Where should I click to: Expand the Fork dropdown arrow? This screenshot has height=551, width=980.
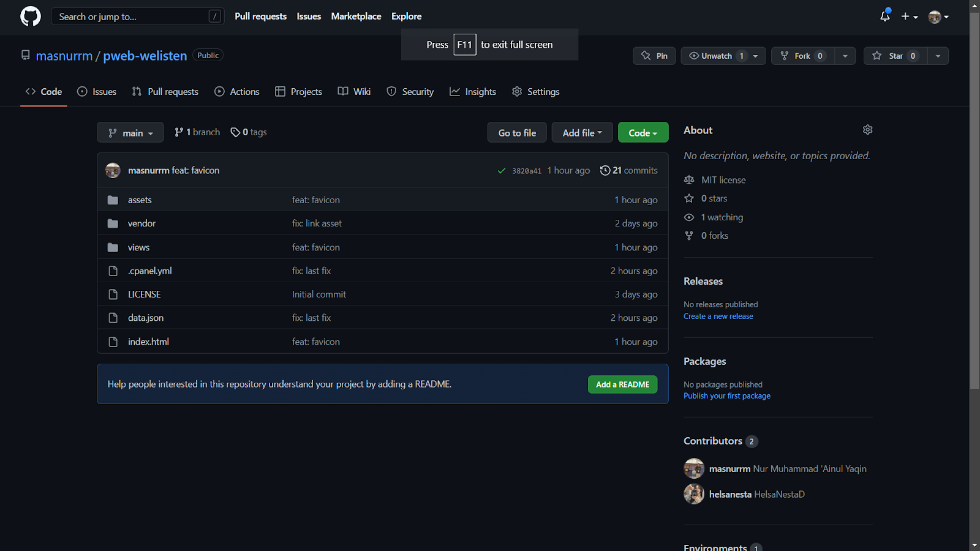click(x=845, y=56)
